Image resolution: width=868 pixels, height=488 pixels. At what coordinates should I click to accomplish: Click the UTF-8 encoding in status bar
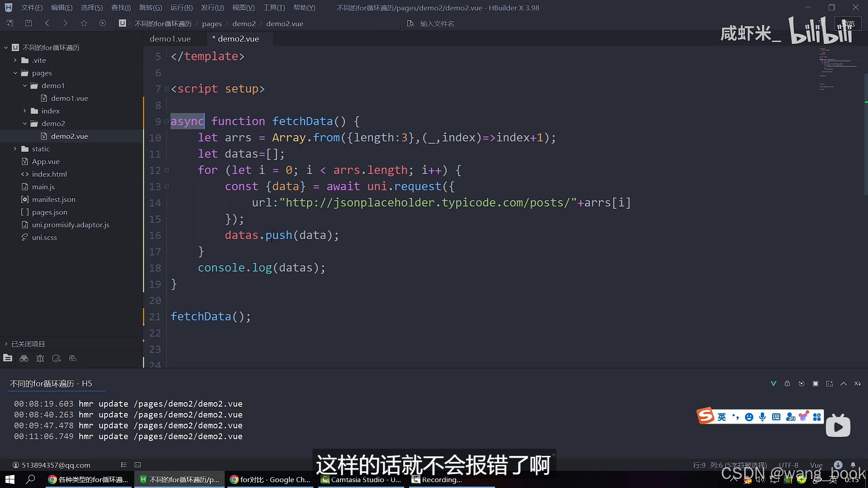[788, 465]
